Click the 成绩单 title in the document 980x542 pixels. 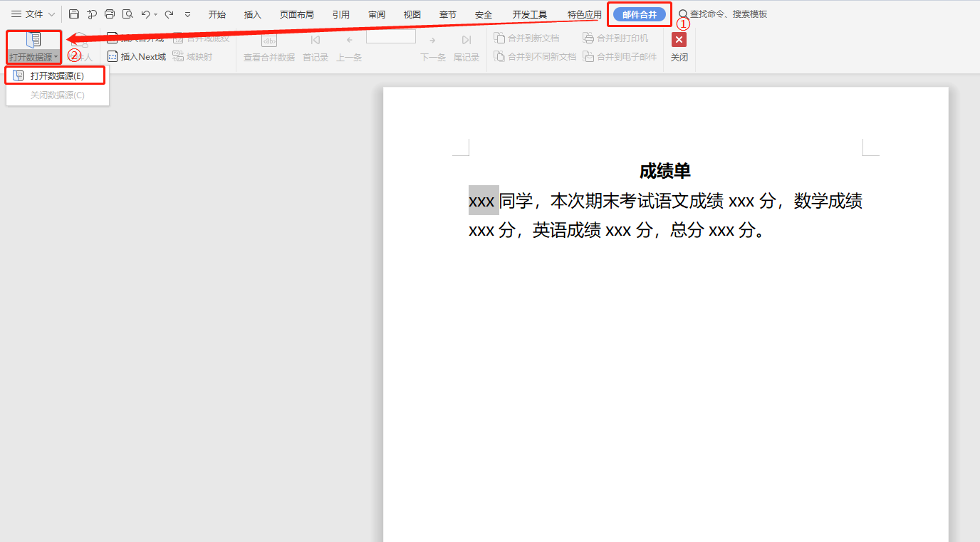coord(664,171)
